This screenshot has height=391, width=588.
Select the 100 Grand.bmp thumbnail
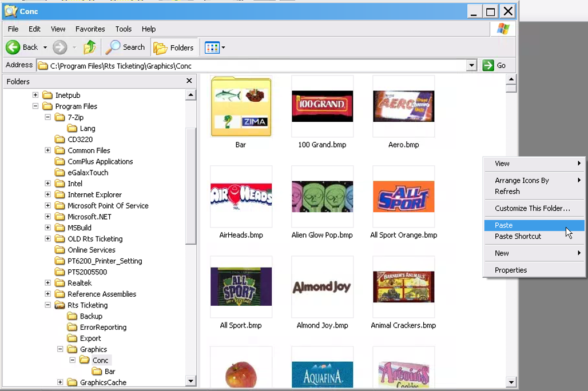322,106
